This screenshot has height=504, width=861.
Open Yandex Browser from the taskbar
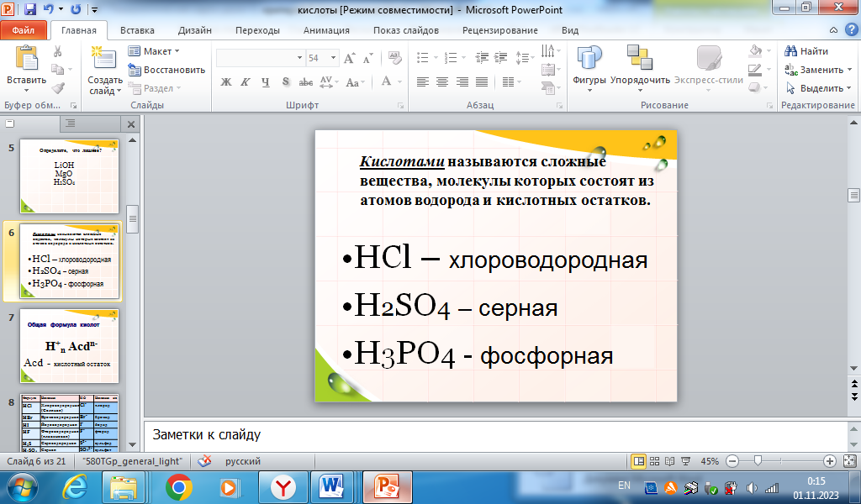click(x=283, y=487)
